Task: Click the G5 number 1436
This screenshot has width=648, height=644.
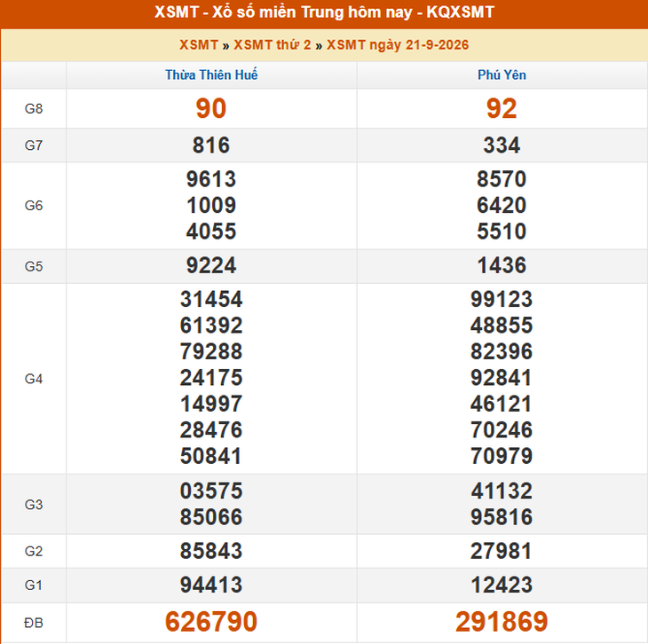Action: [x=502, y=265]
